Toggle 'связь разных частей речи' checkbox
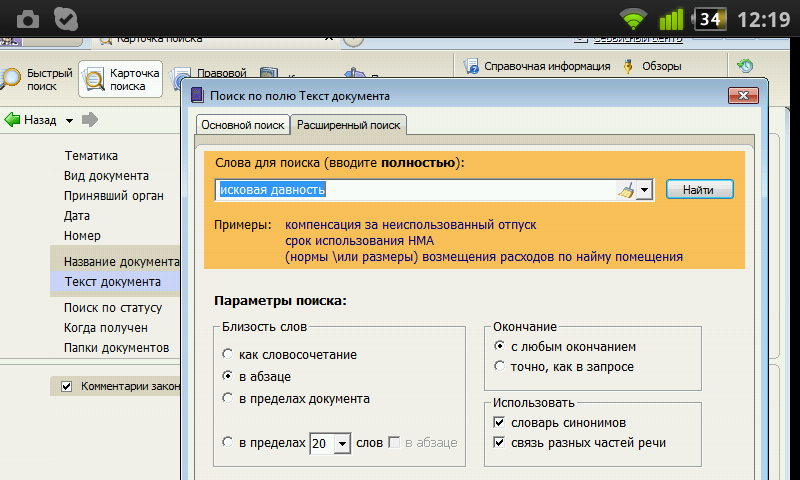The height and width of the screenshot is (480, 800). coord(499,443)
